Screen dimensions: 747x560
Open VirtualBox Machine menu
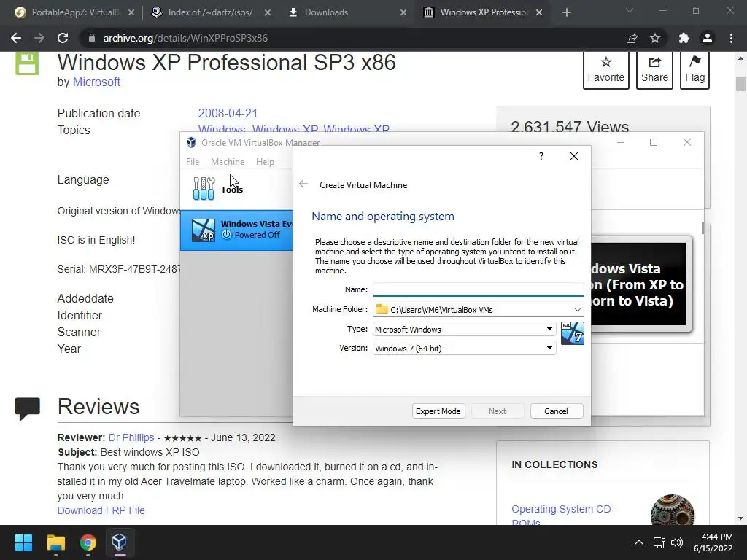pos(228,161)
